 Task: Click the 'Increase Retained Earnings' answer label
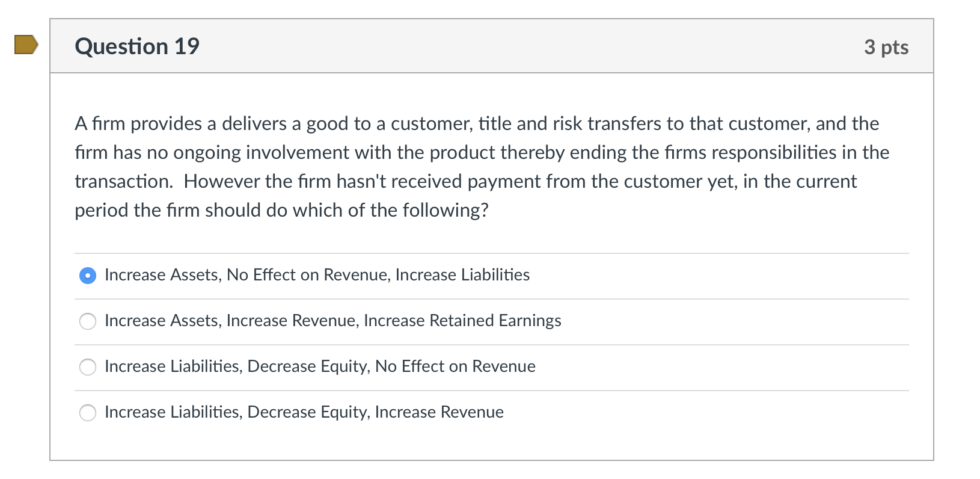pos(462,321)
